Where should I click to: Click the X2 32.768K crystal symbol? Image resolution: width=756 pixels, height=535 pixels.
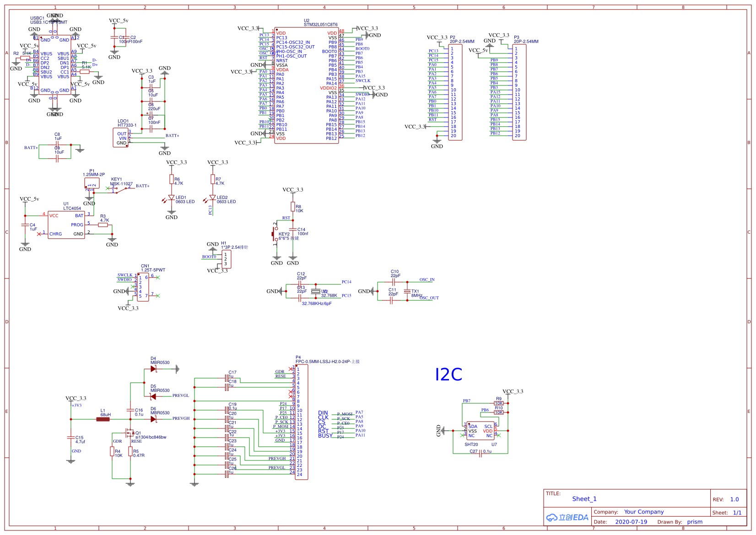click(315, 291)
